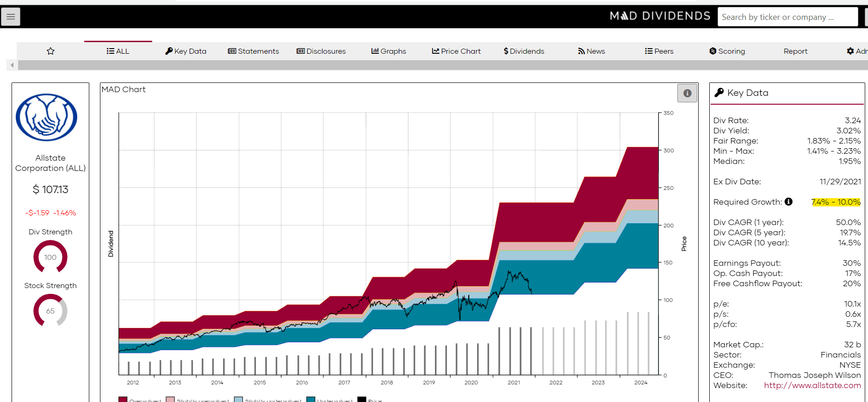Click the Fair Range 1.83% - 2.15%

point(834,141)
